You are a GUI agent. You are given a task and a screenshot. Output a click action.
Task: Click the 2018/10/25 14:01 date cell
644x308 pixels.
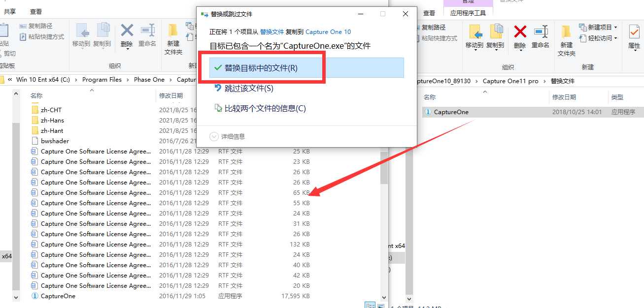(577, 112)
